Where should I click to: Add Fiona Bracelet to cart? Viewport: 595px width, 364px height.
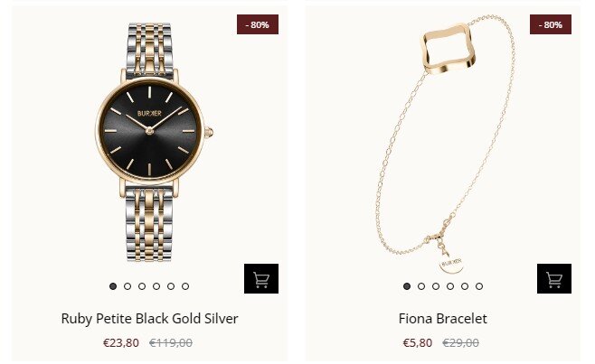(x=554, y=279)
